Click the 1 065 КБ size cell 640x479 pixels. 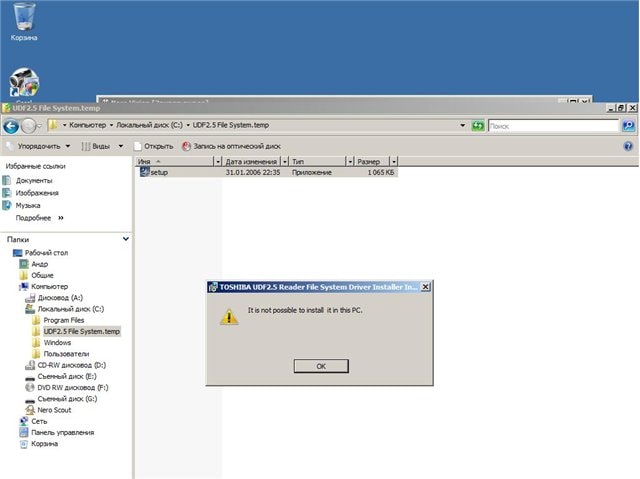click(x=381, y=173)
